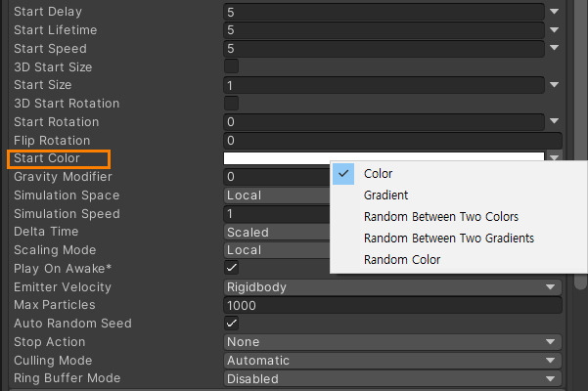The height and width of the screenshot is (391, 588).
Task: Click the Start Lifetime value field
Action: tap(384, 30)
